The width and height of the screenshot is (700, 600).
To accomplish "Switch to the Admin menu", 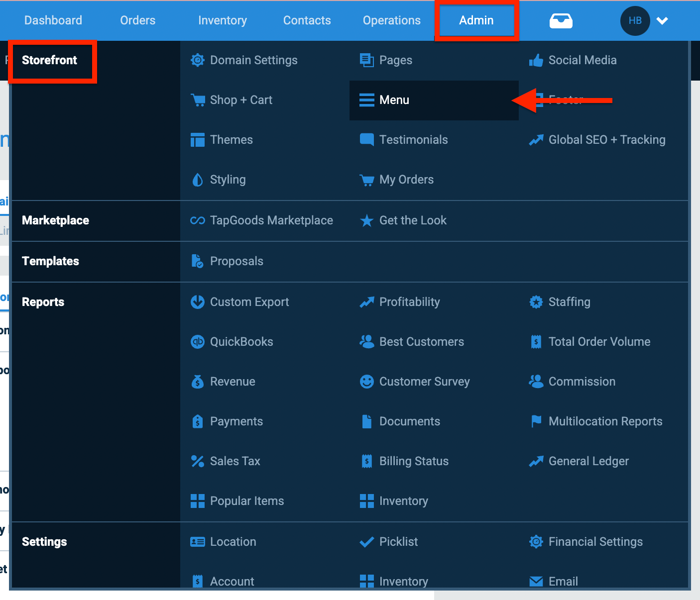I will (x=476, y=20).
